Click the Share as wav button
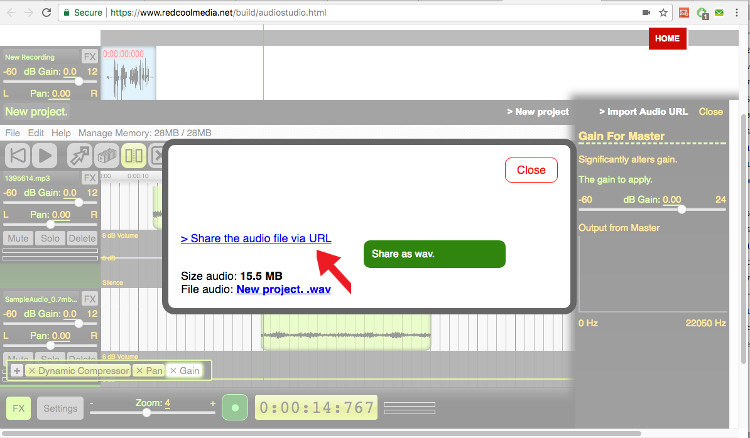The height and width of the screenshot is (438, 750). click(434, 254)
